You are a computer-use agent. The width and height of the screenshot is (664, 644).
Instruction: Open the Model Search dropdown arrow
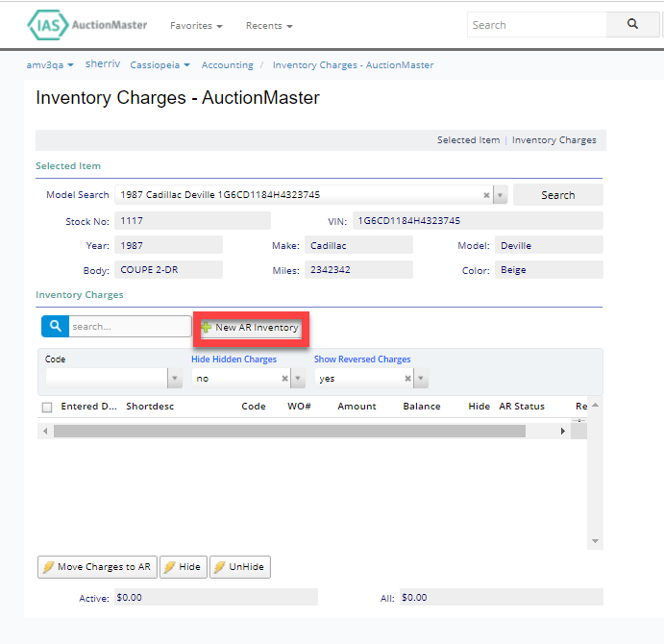pos(500,195)
